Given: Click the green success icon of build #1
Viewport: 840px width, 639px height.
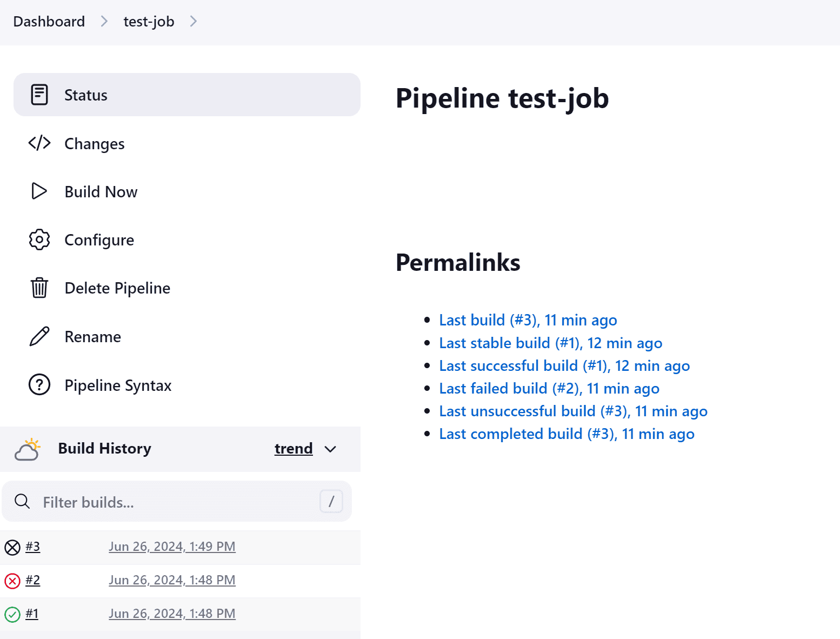Looking at the screenshot, I should tap(12, 615).
